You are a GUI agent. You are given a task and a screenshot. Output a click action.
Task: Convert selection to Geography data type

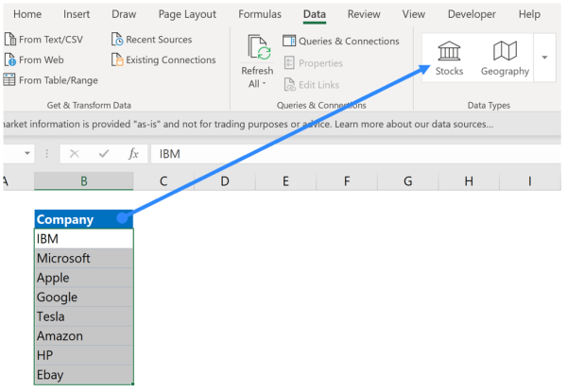point(505,59)
